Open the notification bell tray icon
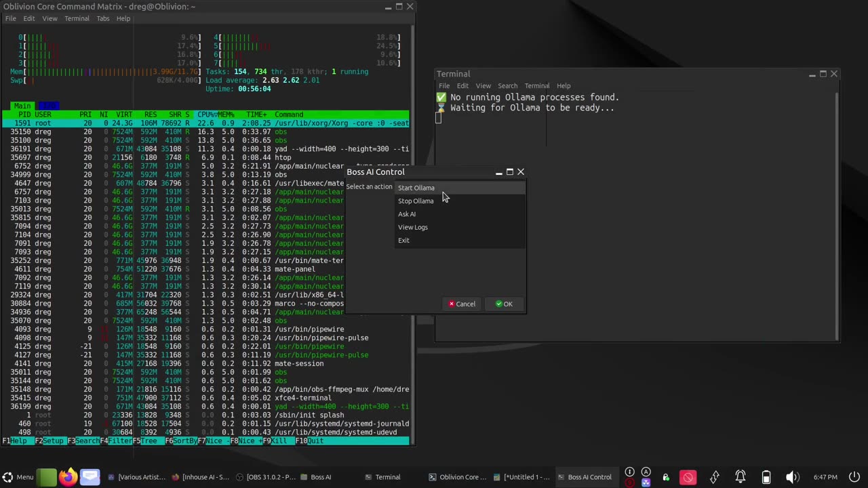The image size is (868, 488). click(741, 477)
